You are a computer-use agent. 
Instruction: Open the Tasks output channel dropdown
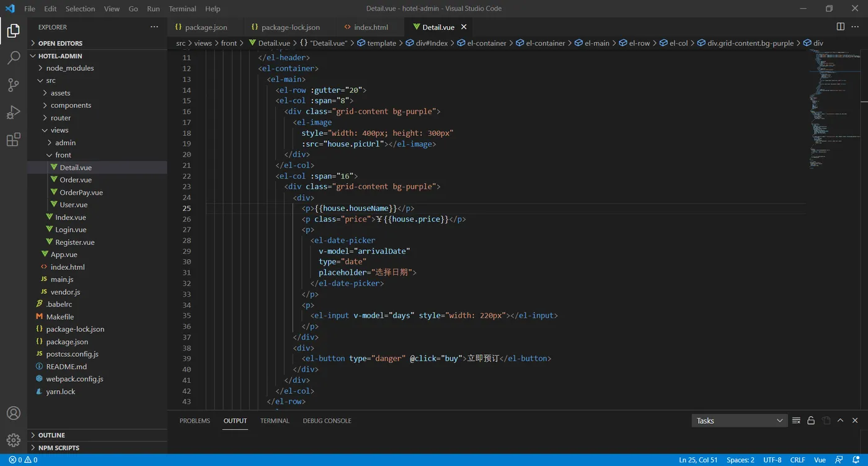pos(739,421)
